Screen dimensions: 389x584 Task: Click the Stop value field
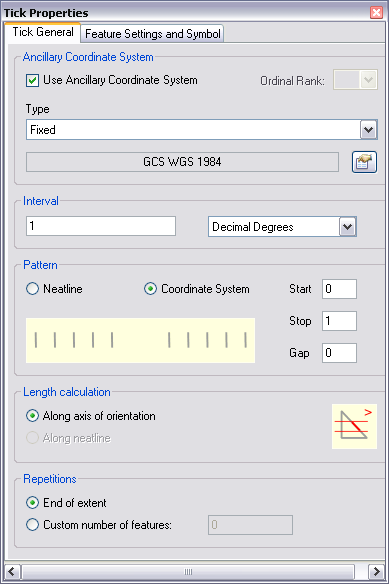coord(339,321)
